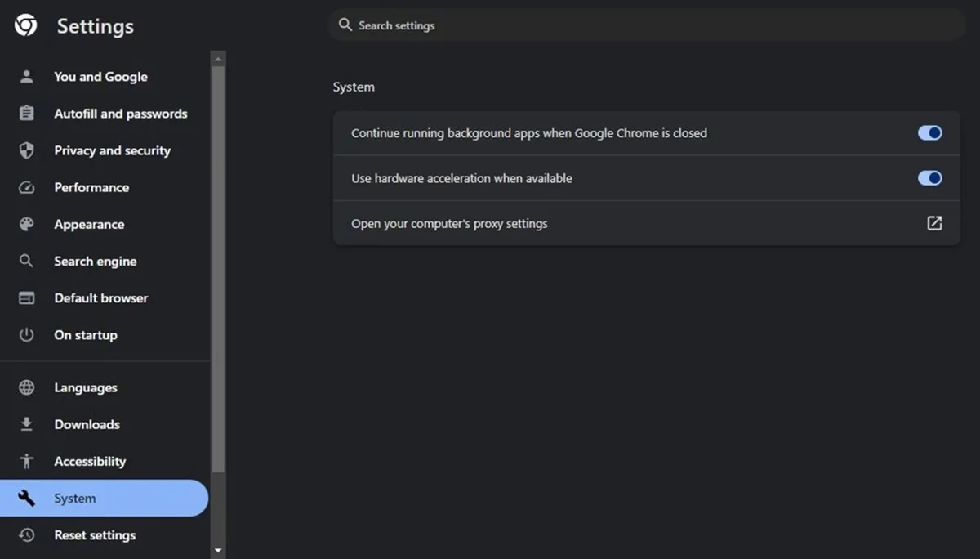Click the magnifier icon beside Search engine
The height and width of the screenshot is (559, 980).
tap(27, 262)
